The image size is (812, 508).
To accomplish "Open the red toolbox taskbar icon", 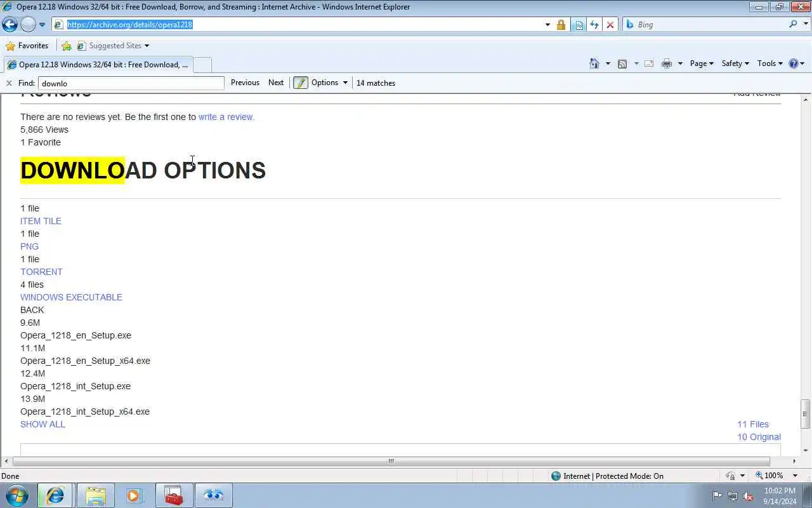I will tap(174, 495).
